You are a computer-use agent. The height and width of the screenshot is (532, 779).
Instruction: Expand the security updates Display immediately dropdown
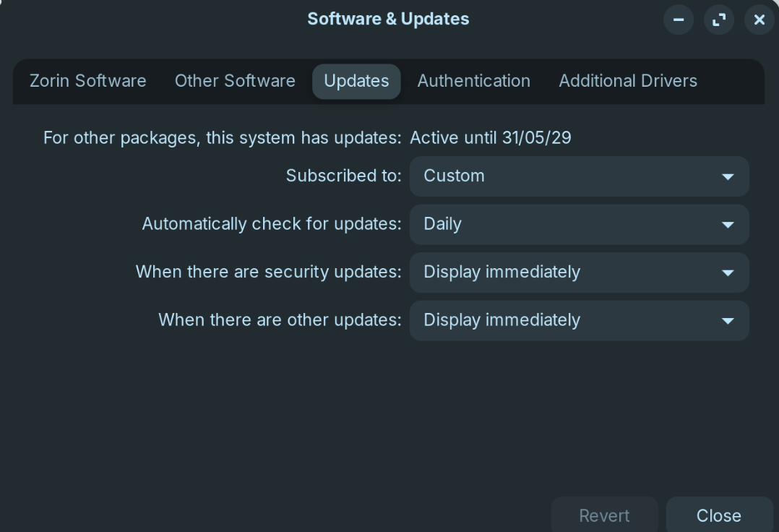point(579,273)
